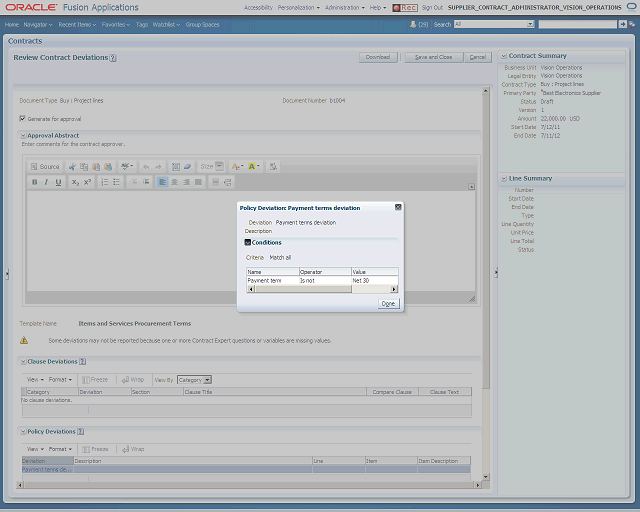Click the Select All icon
The image size is (640, 512).
coord(176,167)
